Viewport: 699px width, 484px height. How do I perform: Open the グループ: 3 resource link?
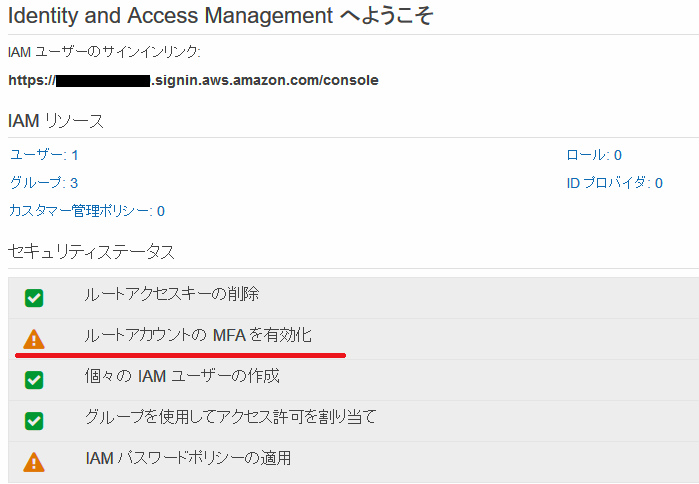[x=44, y=183]
